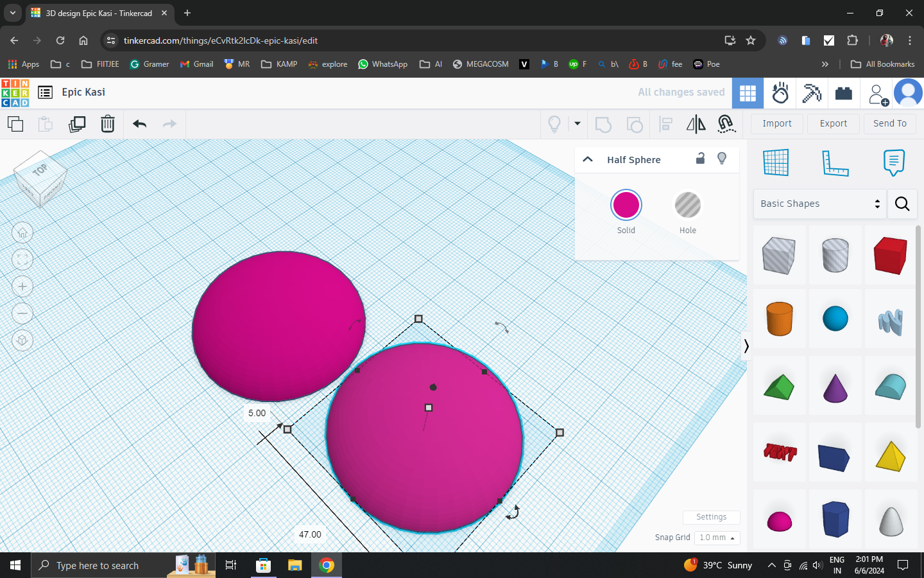Image resolution: width=924 pixels, height=578 pixels.
Task: Click the Copy tool icon
Action: 15,124
